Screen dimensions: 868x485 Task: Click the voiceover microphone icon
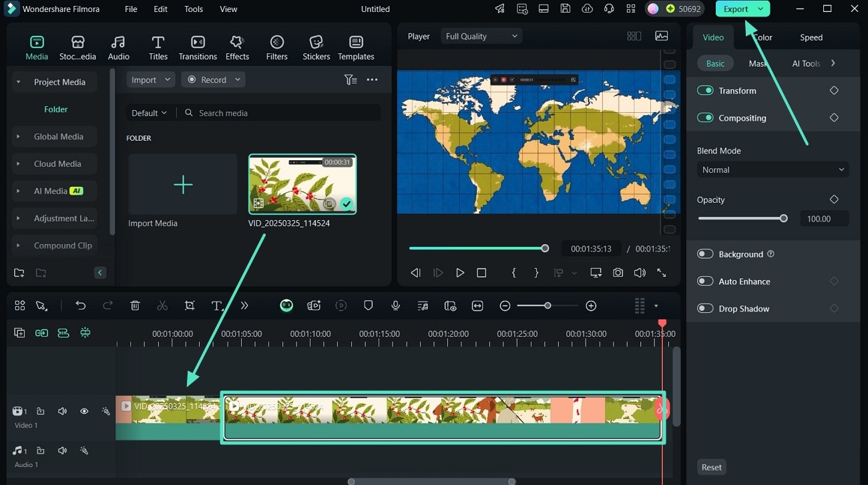pos(396,306)
